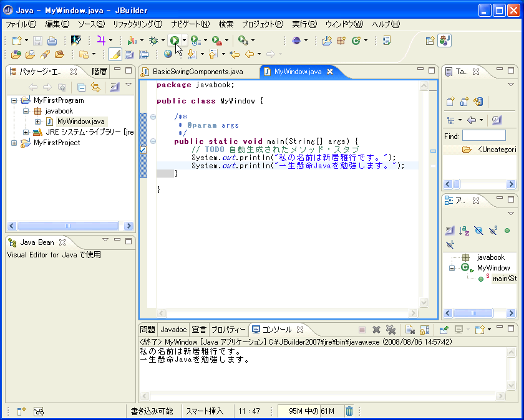Image resolution: width=524 pixels, height=420 pixels.
Task: Click Collapse All in package explorer
Action: [81, 87]
